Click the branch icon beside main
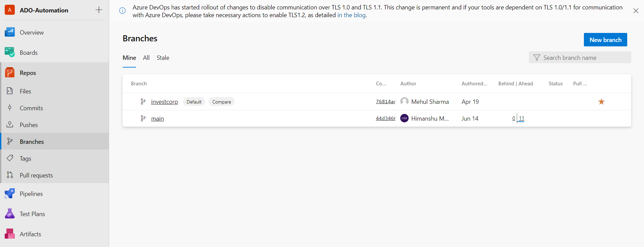Image resolution: width=644 pixels, height=247 pixels. (x=143, y=118)
